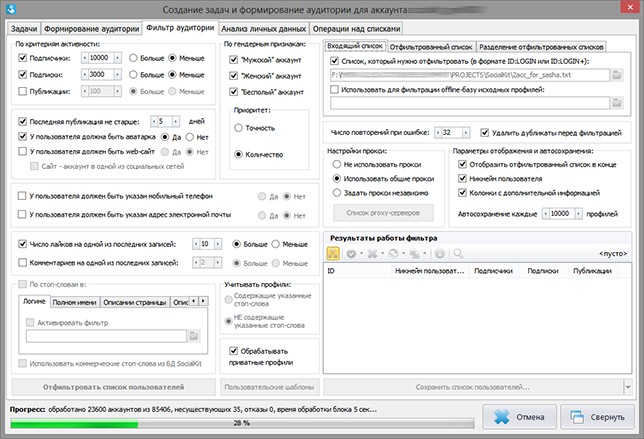
Task: Click the checkmark icon in results toolbar
Action: tap(351, 254)
